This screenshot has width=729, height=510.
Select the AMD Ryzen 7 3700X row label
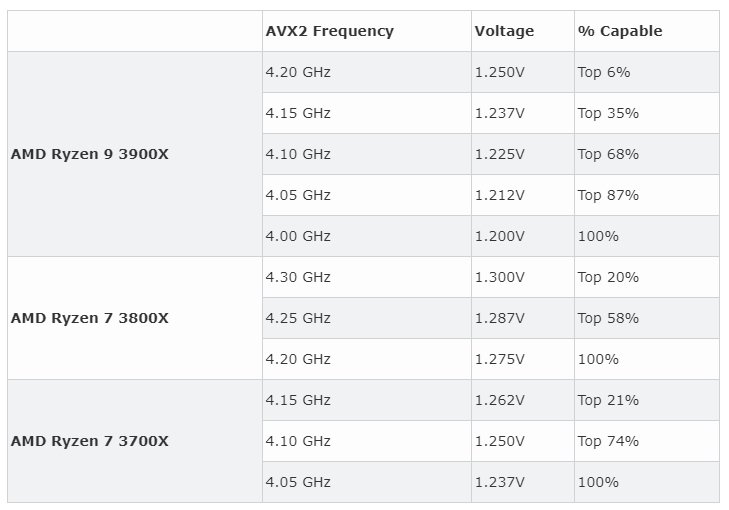[x=90, y=441]
